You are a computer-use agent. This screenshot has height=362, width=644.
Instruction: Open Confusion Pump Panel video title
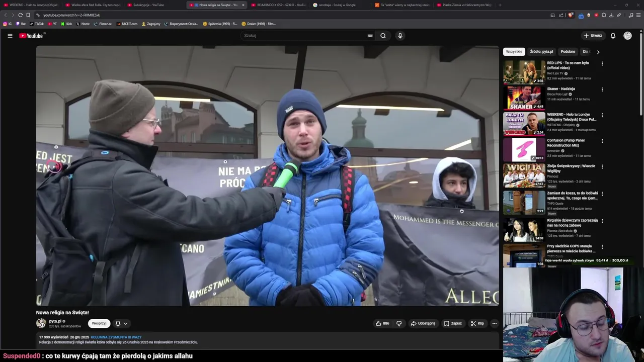[566, 143]
